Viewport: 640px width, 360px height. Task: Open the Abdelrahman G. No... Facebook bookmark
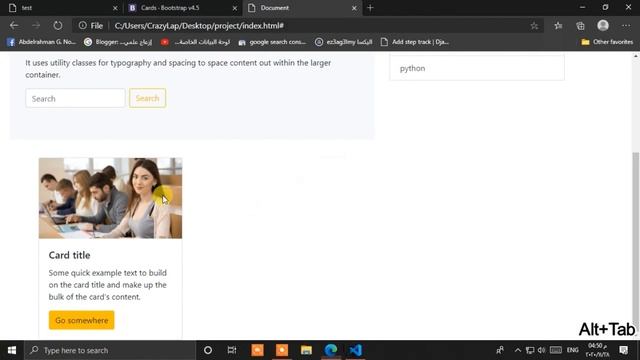[x=42, y=42]
